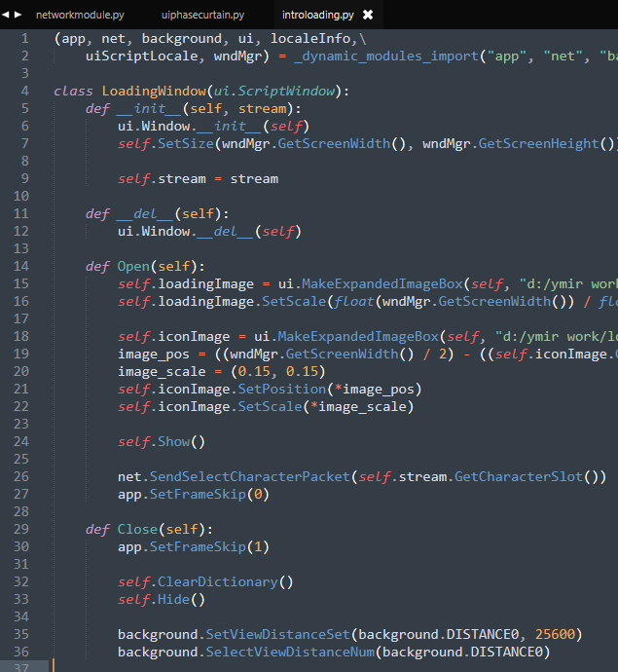Click _dynamic_modules_import function call
The width and height of the screenshot is (618, 672).
(386, 56)
